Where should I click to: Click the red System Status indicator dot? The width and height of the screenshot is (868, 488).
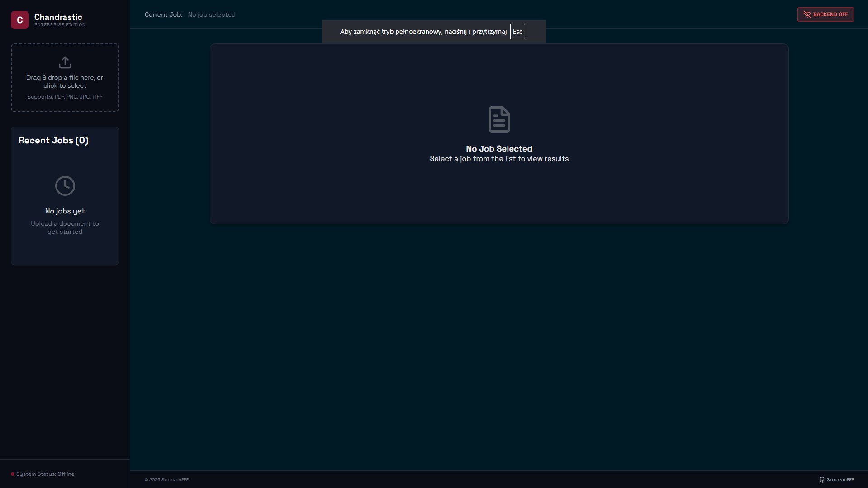(x=13, y=474)
